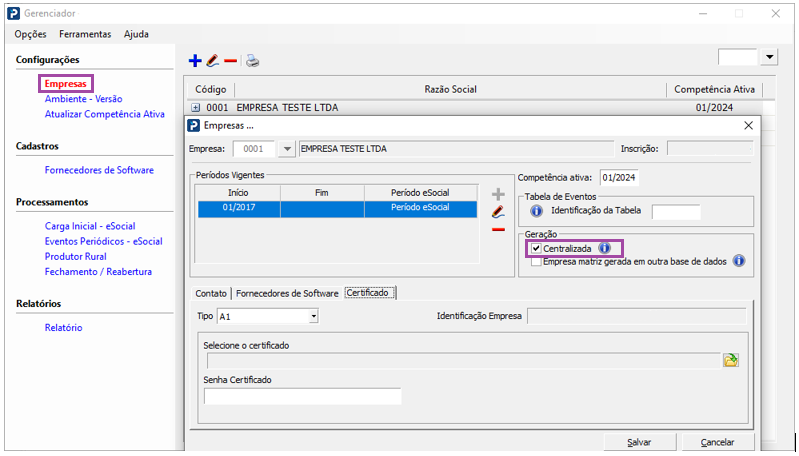
Task: Click the pencil icon beside Períodos Vigentes table
Action: click(498, 212)
